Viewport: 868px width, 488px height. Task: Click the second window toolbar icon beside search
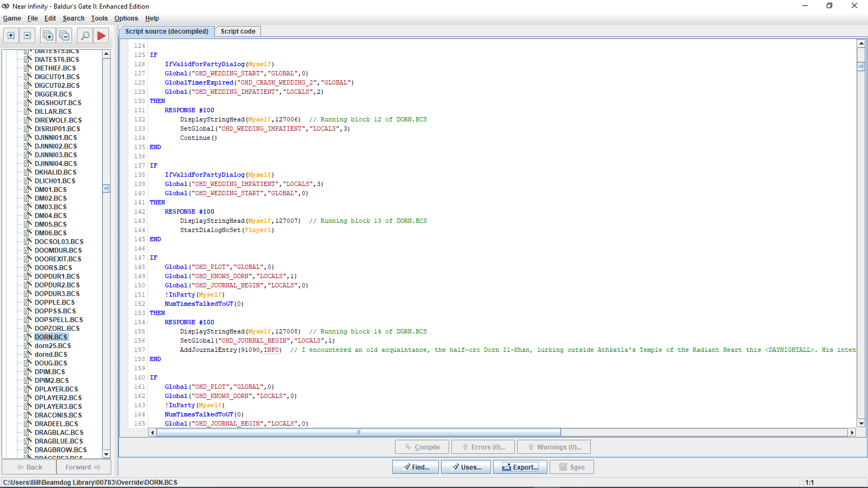point(64,36)
